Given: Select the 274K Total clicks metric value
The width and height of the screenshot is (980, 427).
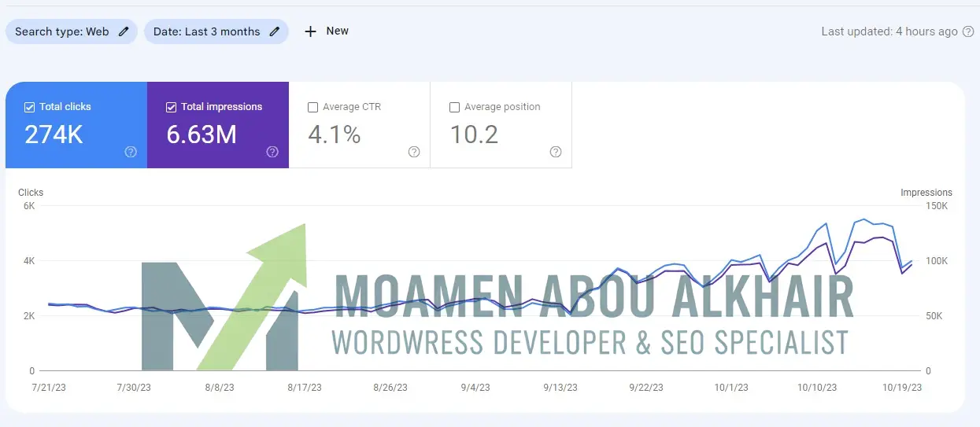Looking at the screenshot, I should click(x=54, y=134).
